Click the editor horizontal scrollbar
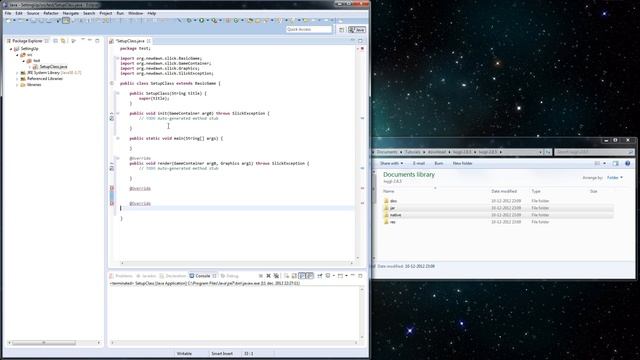Viewport: 640px width, 360px height. tap(237, 263)
